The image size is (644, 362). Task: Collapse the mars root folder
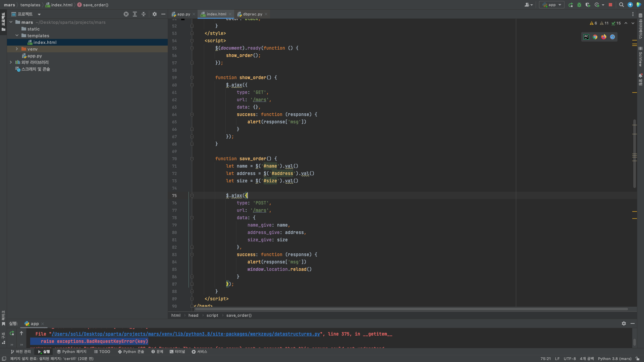11,22
